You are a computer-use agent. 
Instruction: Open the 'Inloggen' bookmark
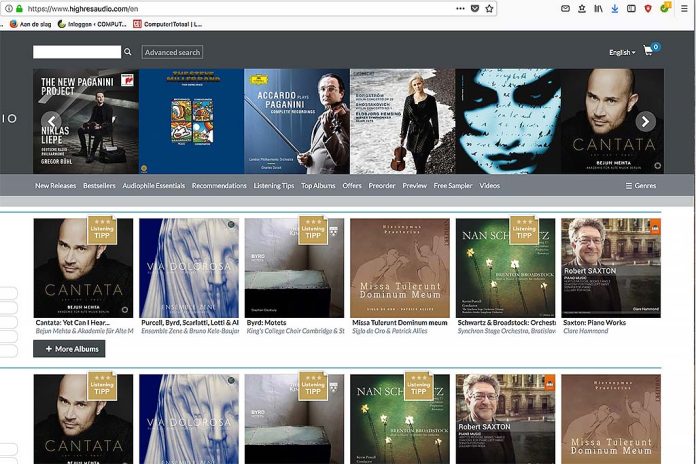pos(92,24)
